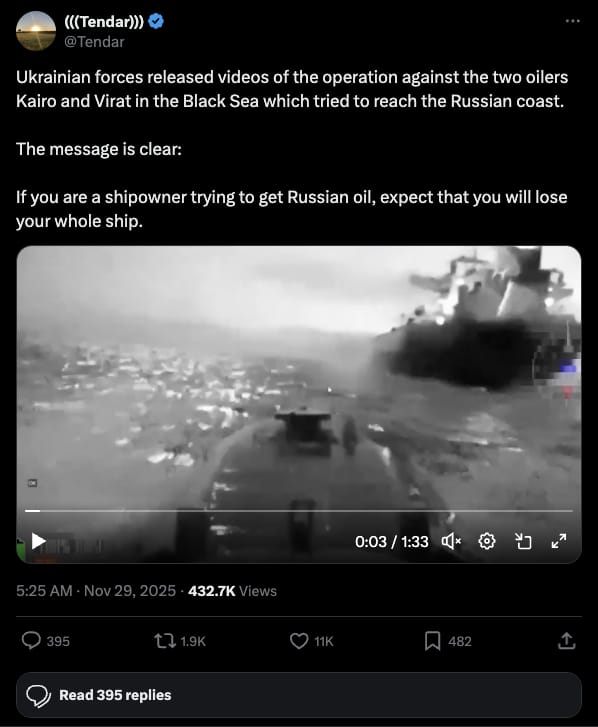Open the three-dot more options menu
Viewport: 598px width, 727px height.
pyautogui.click(x=573, y=21)
